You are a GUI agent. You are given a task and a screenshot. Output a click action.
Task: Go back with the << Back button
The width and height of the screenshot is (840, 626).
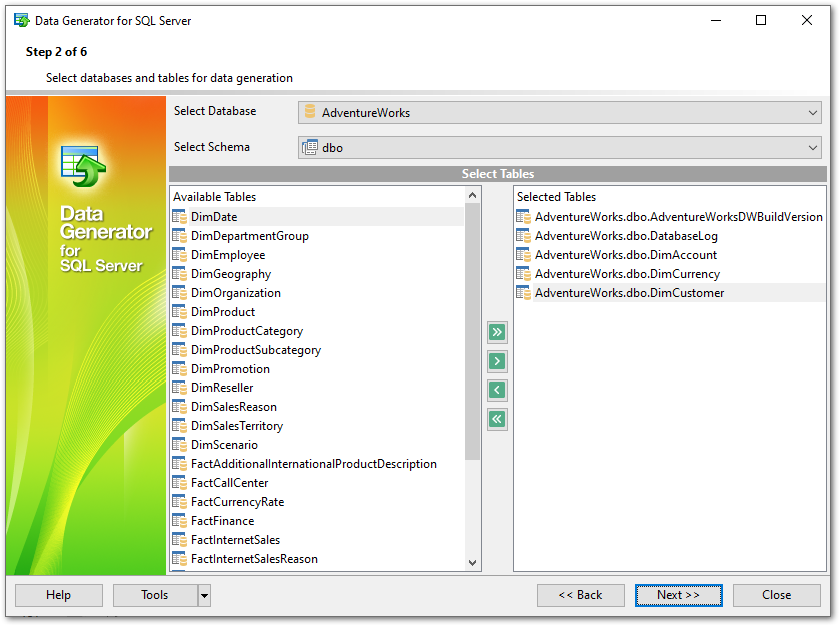(x=581, y=595)
